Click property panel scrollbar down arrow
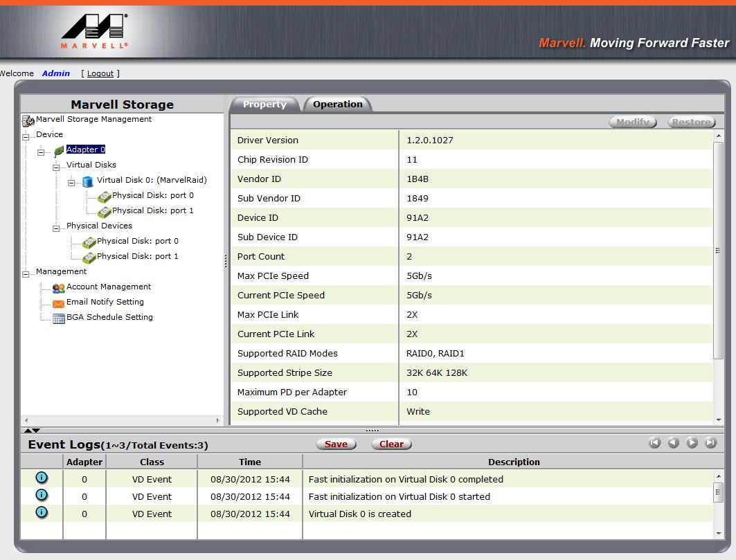This screenshot has height=560, width=736. (x=719, y=420)
